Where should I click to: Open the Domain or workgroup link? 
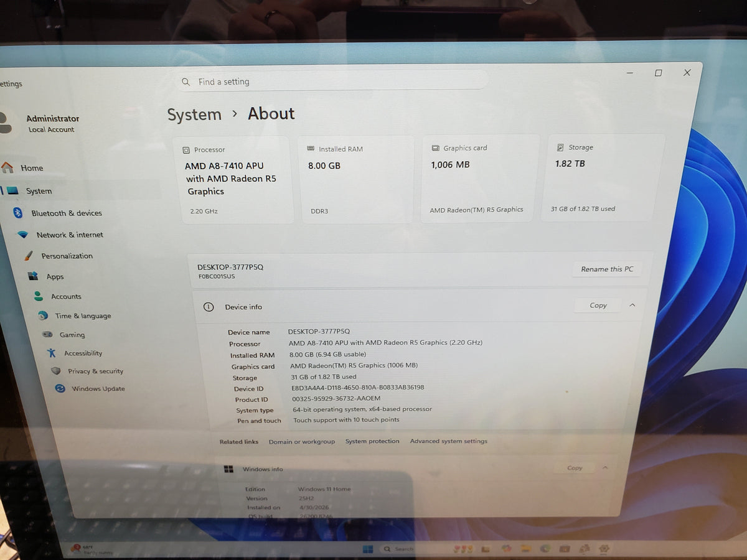[x=302, y=442]
